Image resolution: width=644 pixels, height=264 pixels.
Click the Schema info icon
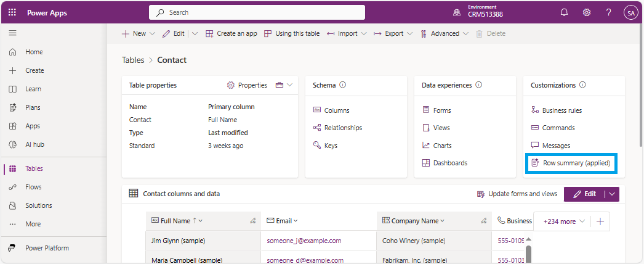coord(343,85)
